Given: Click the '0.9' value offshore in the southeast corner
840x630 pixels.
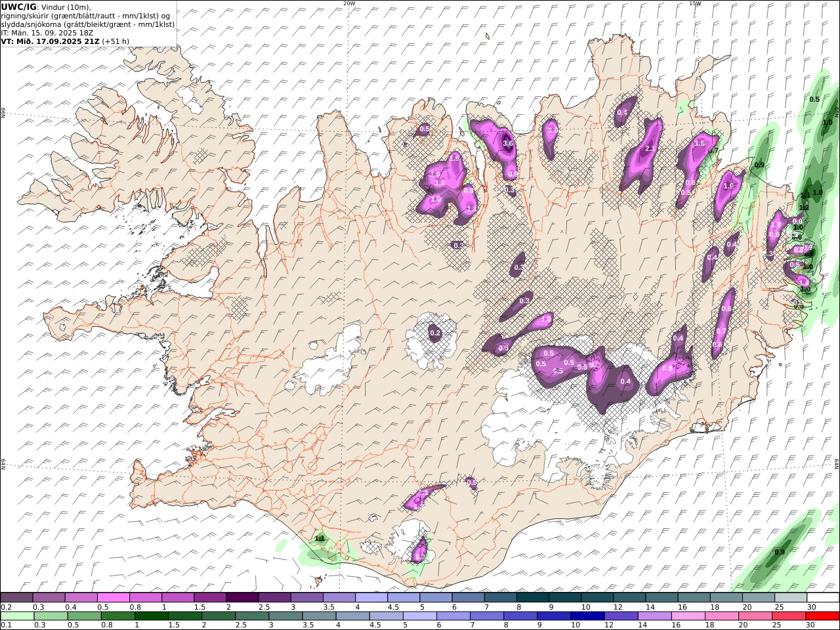Looking at the screenshot, I should pos(780,552).
